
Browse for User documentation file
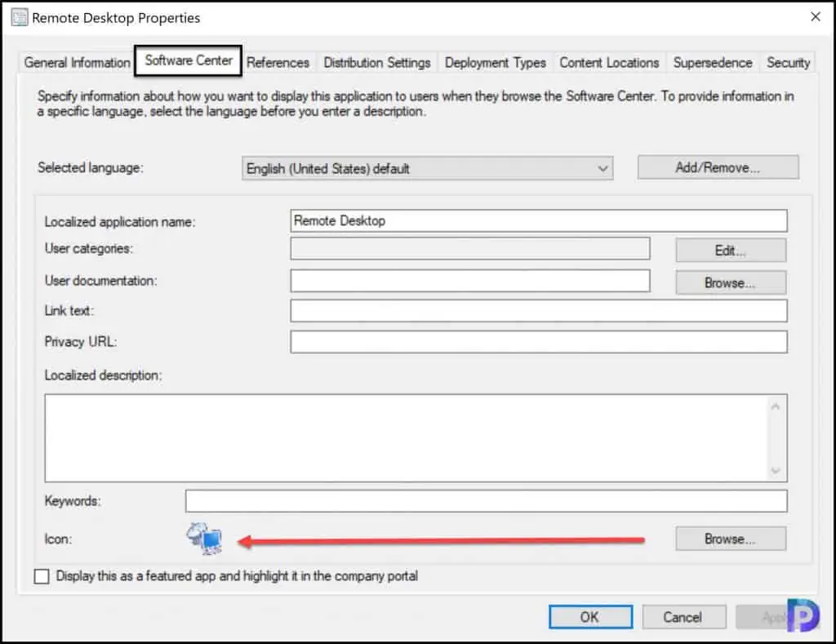tap(731, 282)
